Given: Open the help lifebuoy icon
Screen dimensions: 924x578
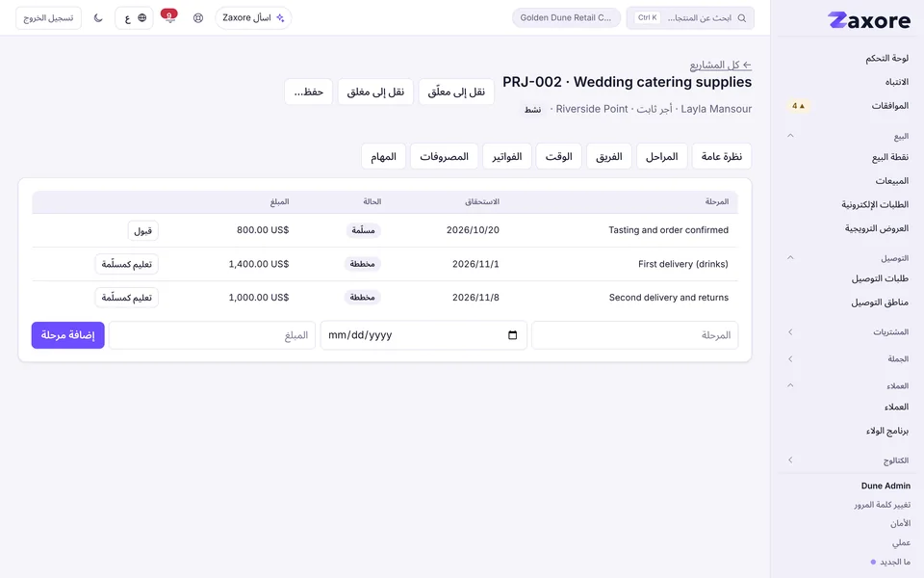Looking at the screenshot, I should point(198,18).
